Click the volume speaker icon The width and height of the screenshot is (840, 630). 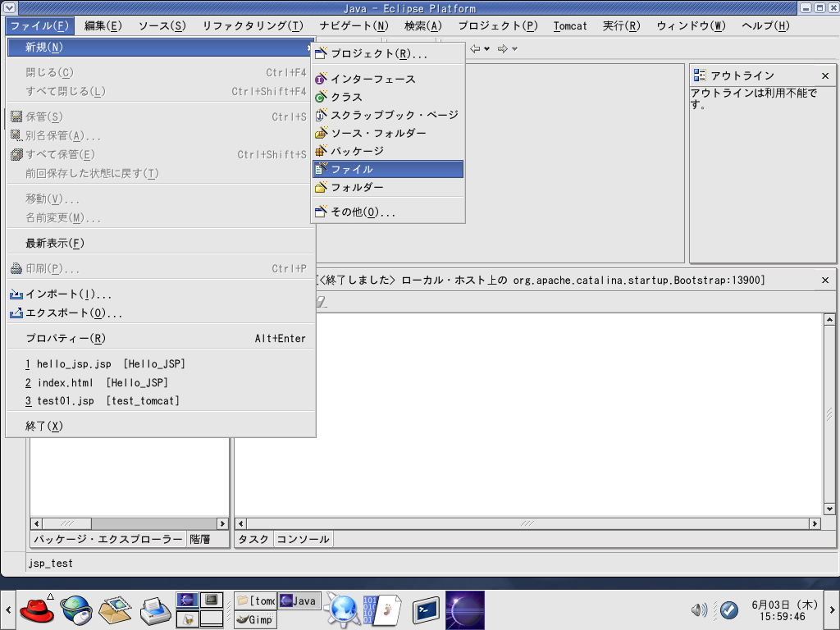699,610
